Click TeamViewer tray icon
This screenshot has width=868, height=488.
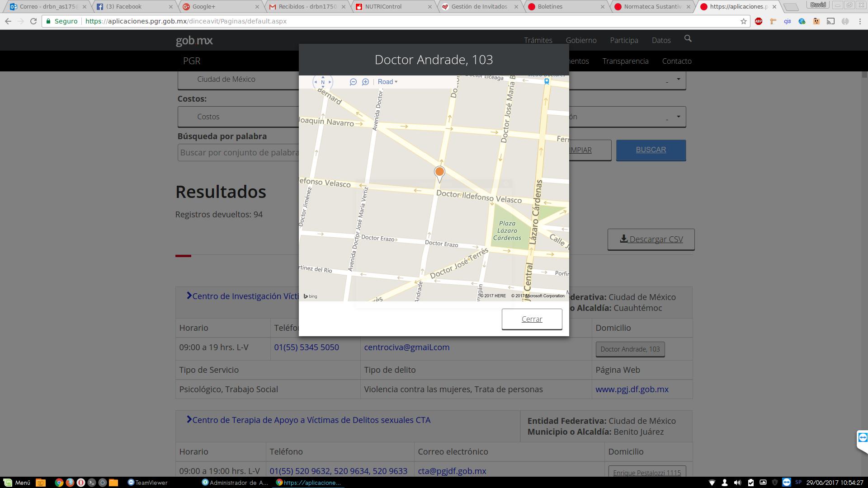(x=786, y=483)
